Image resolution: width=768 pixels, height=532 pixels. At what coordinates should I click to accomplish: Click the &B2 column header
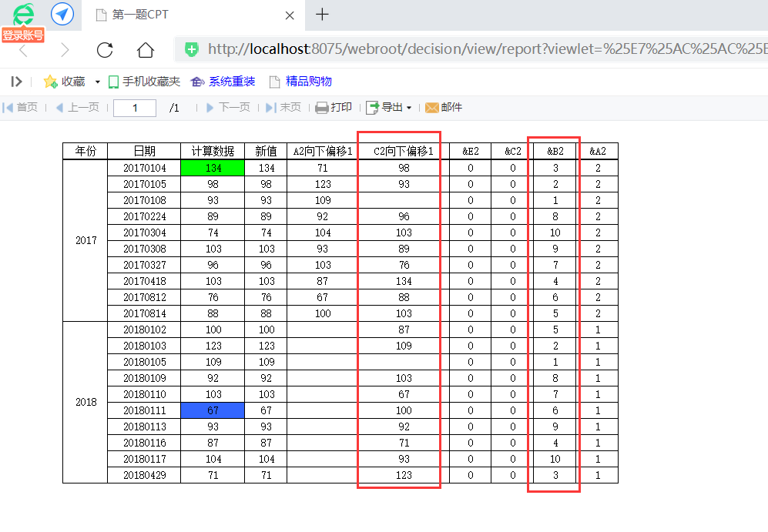pos(555,151)
